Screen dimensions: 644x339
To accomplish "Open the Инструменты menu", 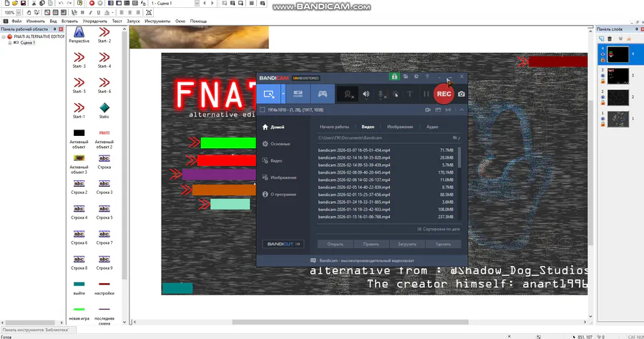I will [x=157, y=21].
